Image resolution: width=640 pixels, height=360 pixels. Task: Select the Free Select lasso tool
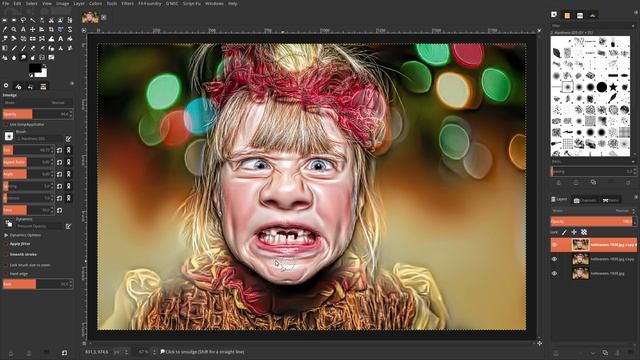click(x=23, y=20)
